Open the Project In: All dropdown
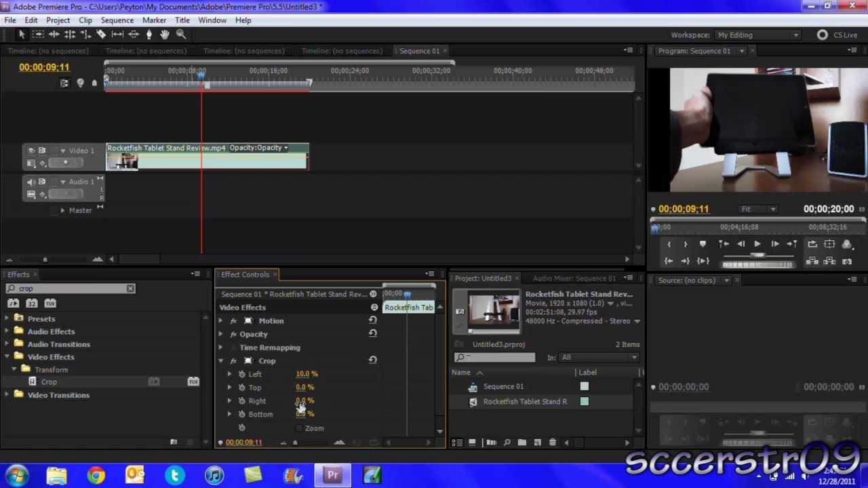The image size is (868, 488). pyautogui.click(x=599, y=358)
